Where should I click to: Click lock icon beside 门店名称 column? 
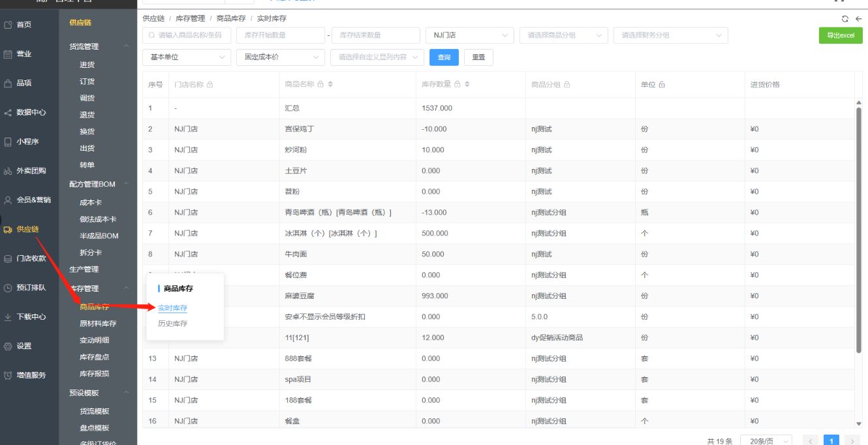pos(210,85)
